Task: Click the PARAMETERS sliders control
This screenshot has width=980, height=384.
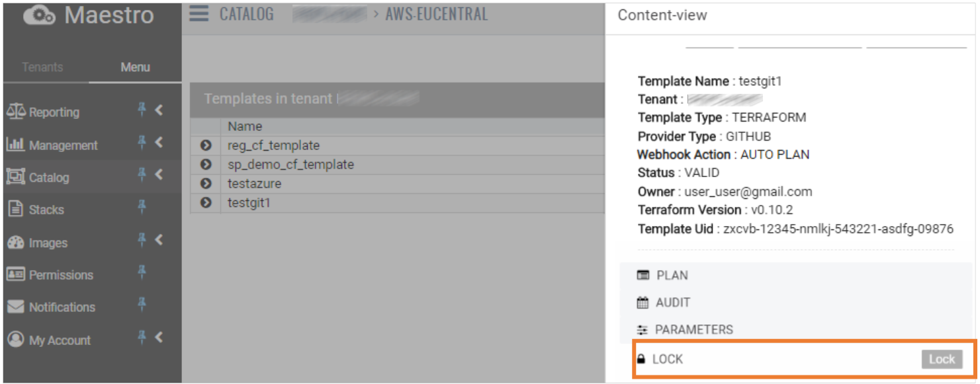Action: 643,329
